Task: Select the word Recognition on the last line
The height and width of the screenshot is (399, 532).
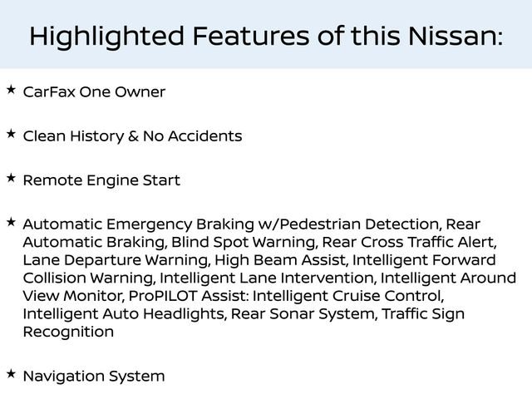Action: (x=68, y=332)
